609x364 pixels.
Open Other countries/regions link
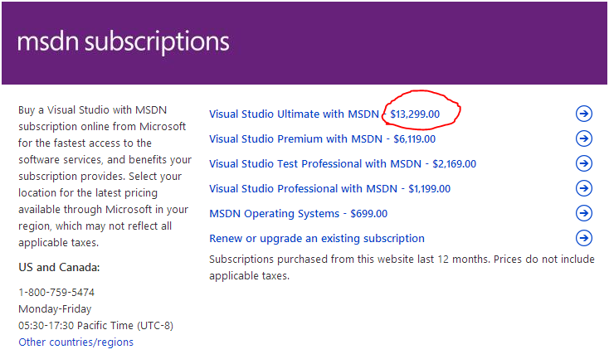pos(76,342)
